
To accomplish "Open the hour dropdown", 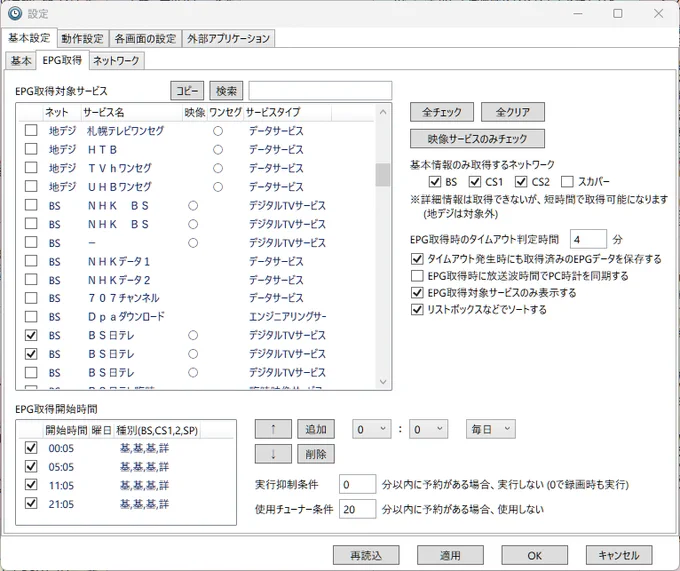I will click(x=372, y=429).
